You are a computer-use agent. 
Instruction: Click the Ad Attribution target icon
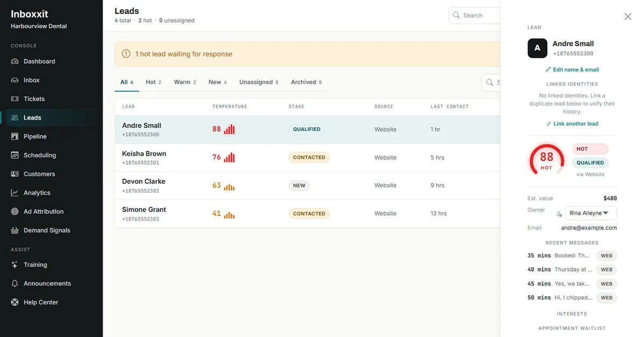pos(14,211)
